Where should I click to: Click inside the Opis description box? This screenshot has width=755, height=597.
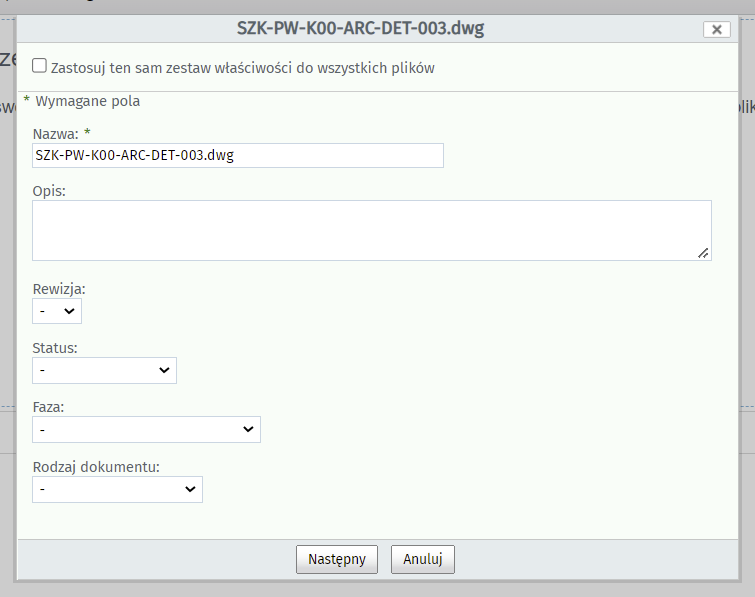click(x=370, y=230)
